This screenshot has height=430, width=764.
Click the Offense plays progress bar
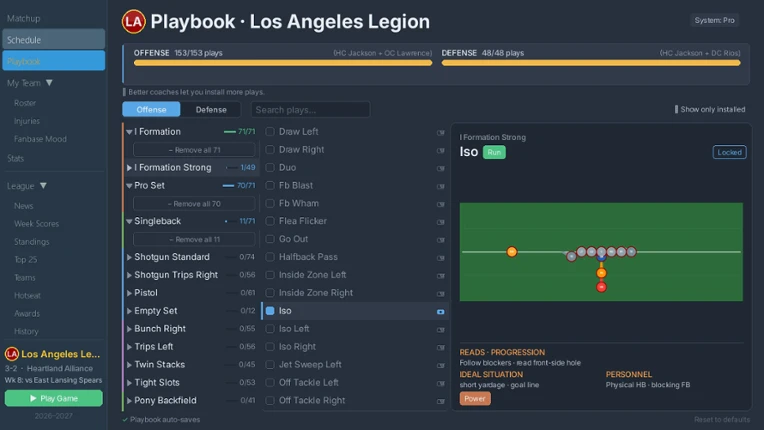coord(283,63)
